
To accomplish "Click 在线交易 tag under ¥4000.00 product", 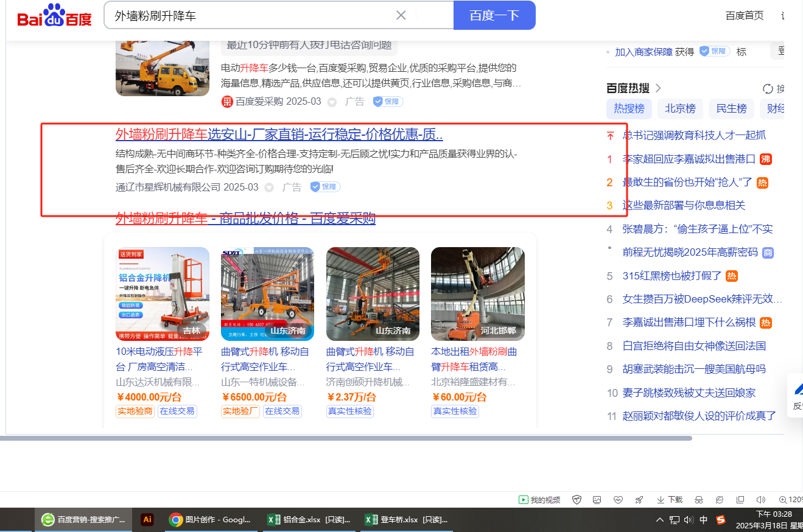I will click(177, 411).
